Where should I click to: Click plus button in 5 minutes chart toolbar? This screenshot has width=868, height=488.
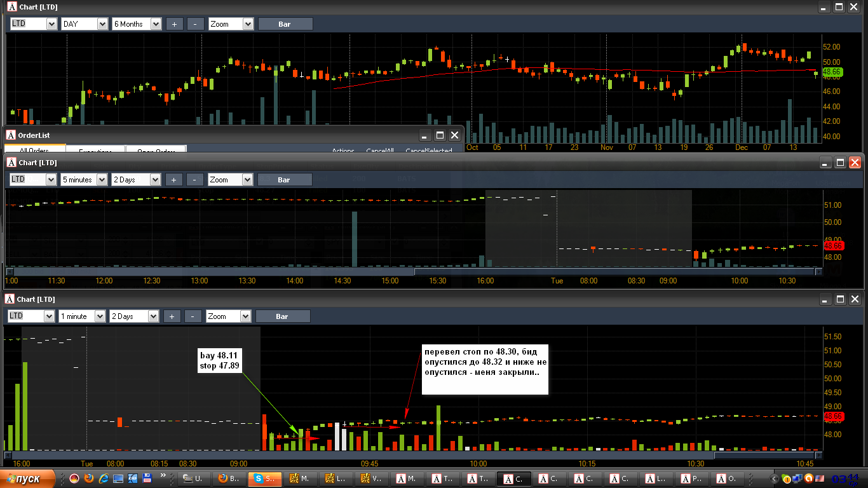[174, 180]
